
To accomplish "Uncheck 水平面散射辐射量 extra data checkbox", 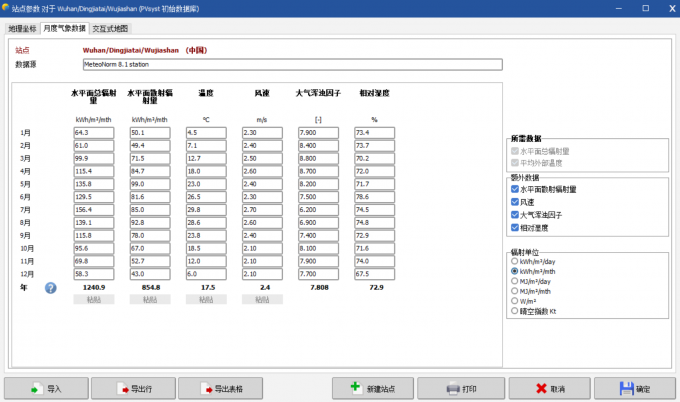I will (515, 189).
